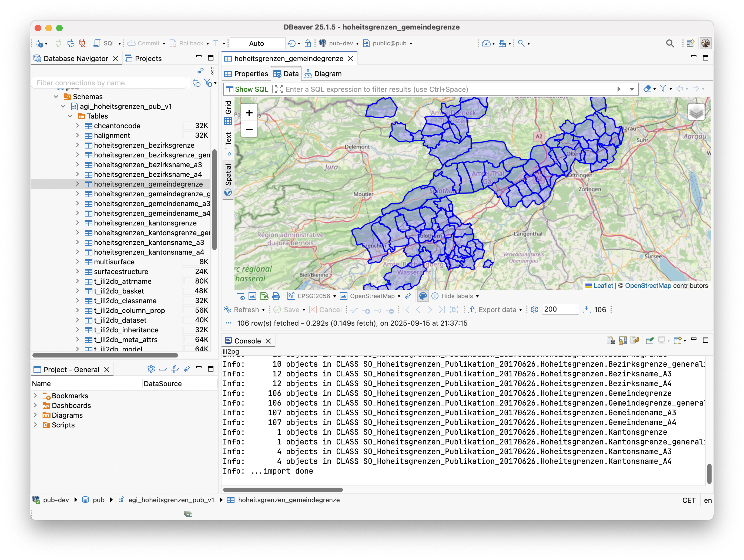Expand the multisurface table node

(77, 262)
